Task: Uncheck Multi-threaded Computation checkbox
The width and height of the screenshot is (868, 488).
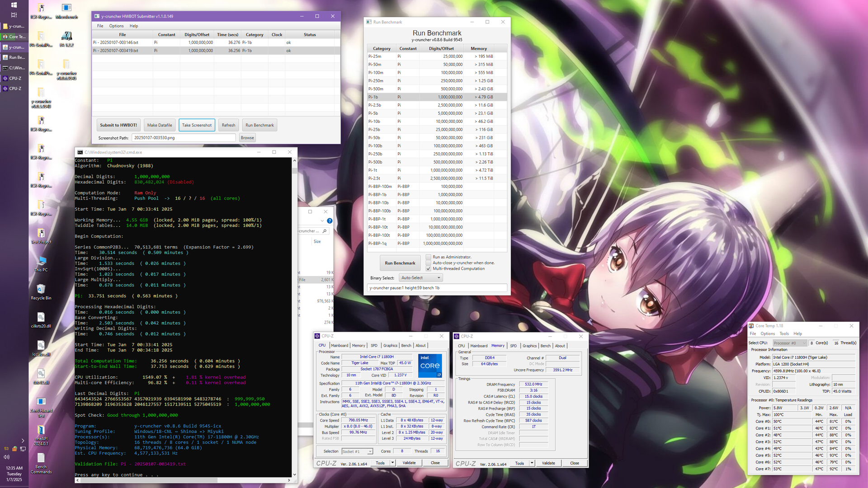Action: coord(429,269)
